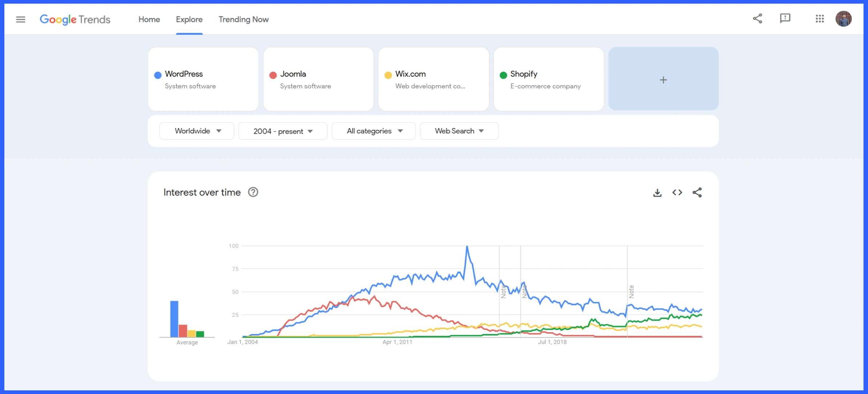Open the Interest over time help icon

pos(253,192)
